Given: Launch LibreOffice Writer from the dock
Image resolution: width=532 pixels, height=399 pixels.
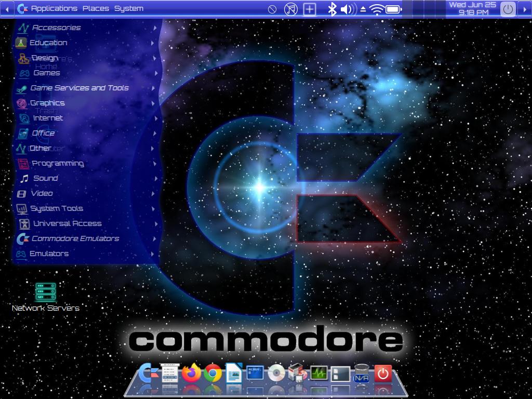Looking at the screenshot, I should point(234,373).
